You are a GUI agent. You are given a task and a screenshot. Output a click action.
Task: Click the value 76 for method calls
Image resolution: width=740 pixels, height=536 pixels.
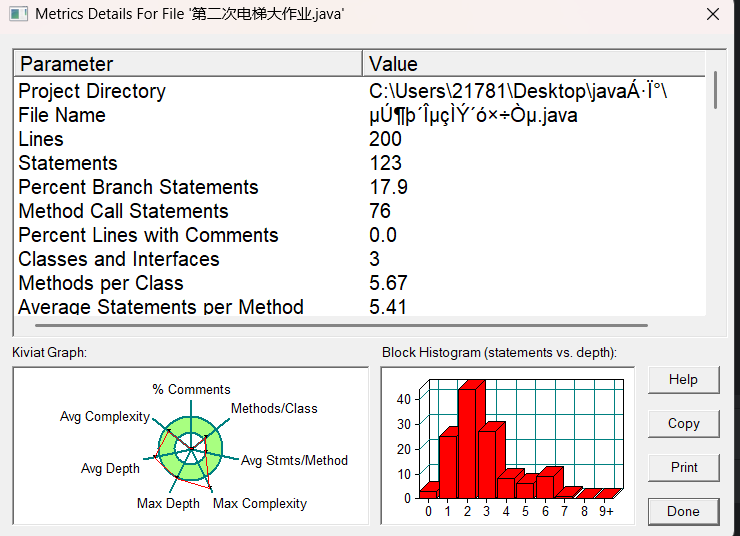pyautogui.click(x=380, y=211)
